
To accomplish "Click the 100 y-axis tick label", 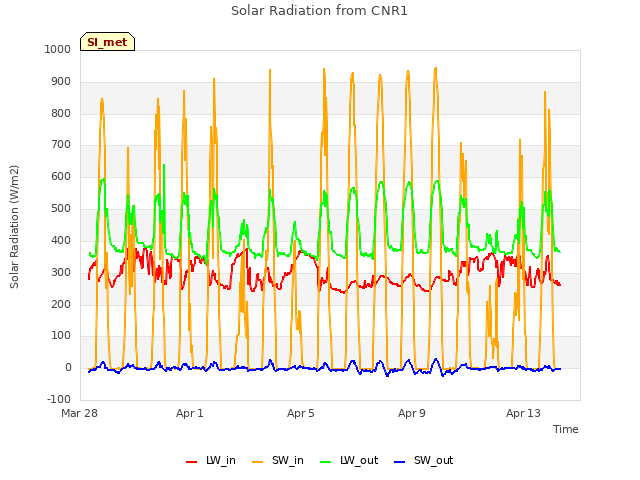I will (61, 336).
